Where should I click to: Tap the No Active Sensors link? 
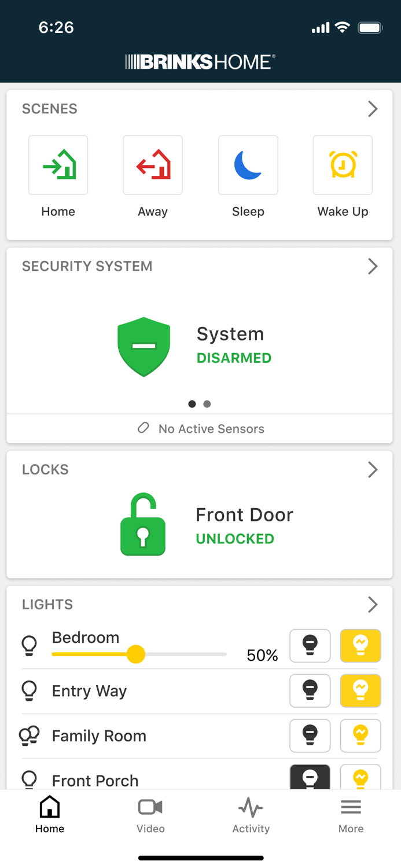tap(200, 429)
